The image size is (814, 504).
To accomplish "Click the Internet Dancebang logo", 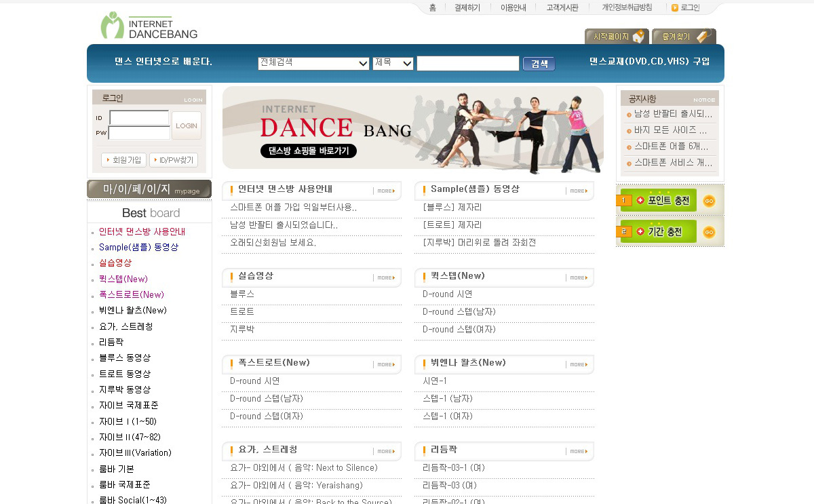I will (149, 26).
